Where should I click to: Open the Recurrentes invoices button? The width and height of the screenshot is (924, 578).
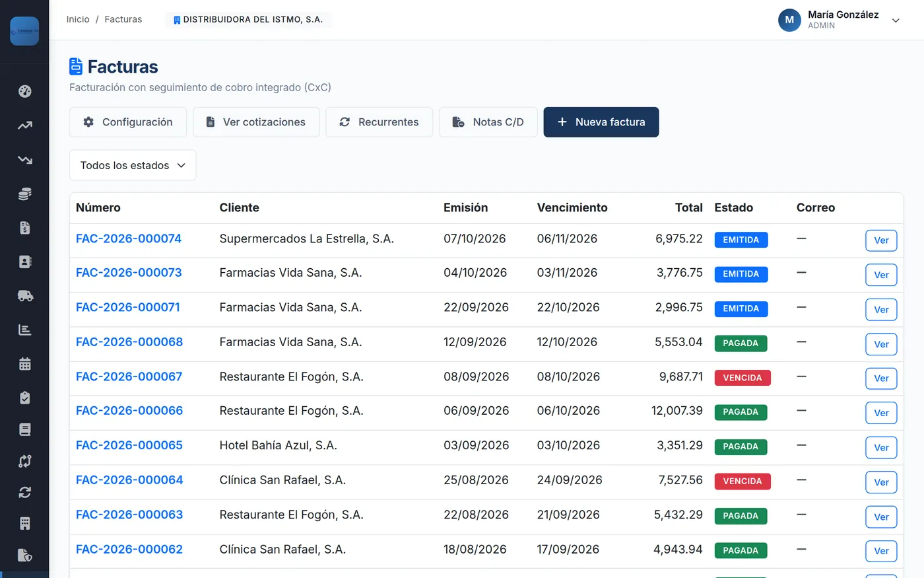coord(379,122)
